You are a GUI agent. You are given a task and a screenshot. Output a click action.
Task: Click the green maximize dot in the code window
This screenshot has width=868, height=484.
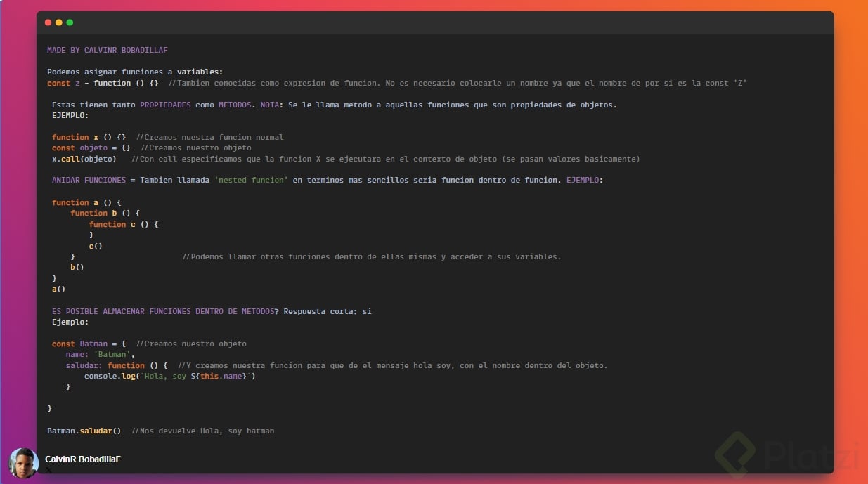(70, 22)
